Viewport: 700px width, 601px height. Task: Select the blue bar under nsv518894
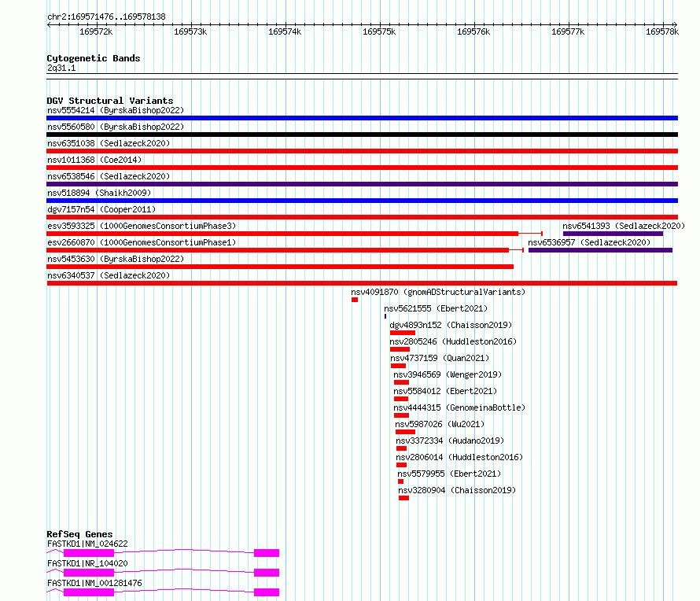click(362, 201)
